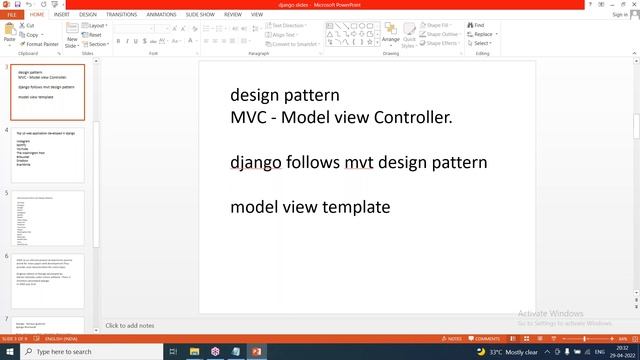
Task: Open File Explorer from taskbar
Action: 194,351
